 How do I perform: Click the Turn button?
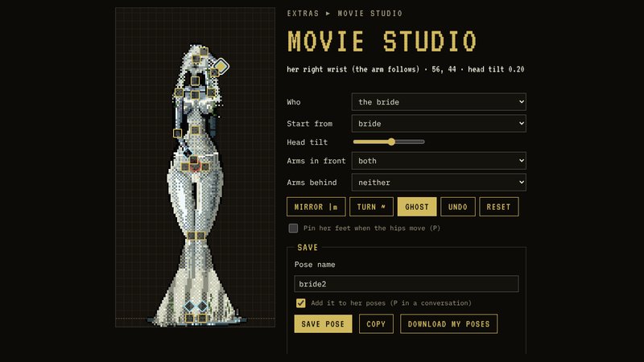371,207
